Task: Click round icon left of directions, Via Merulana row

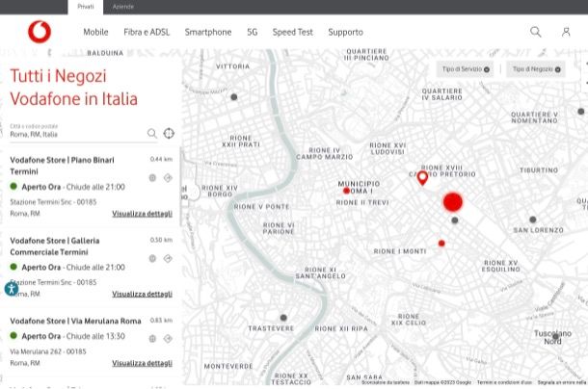Action: [x=152, y=338]
